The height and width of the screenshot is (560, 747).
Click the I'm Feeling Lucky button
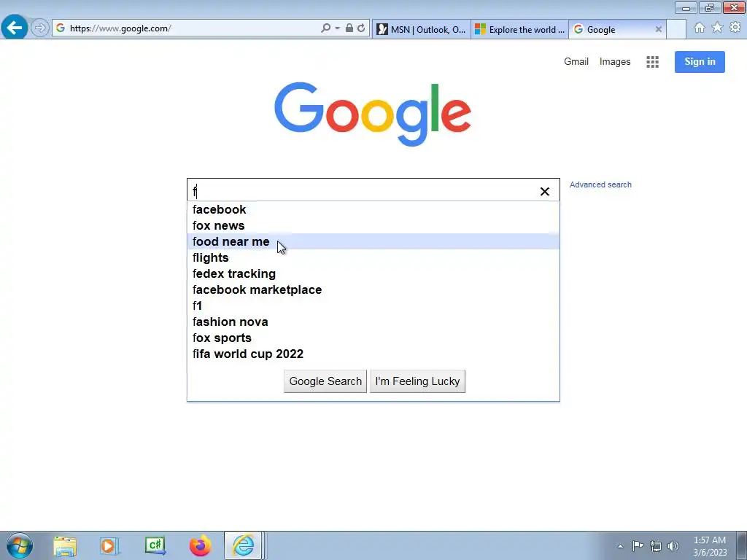[x=417, y=381]
